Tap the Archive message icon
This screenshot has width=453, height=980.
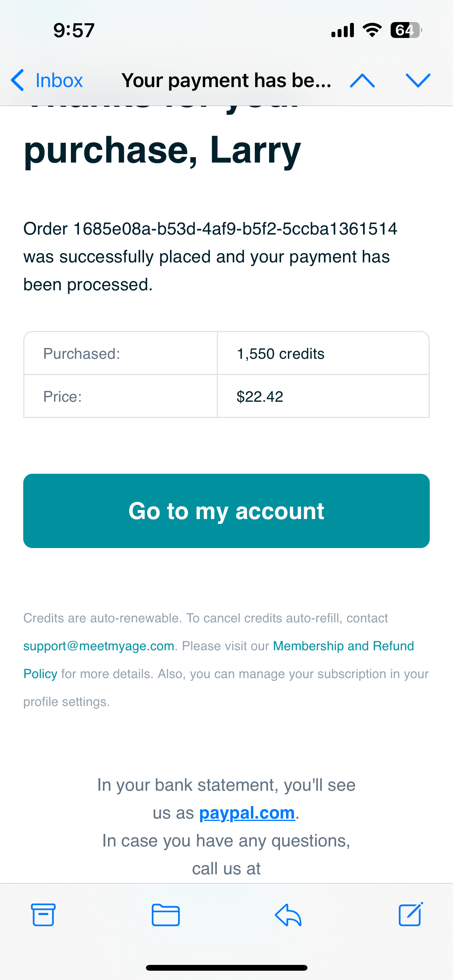coord(43,915)
